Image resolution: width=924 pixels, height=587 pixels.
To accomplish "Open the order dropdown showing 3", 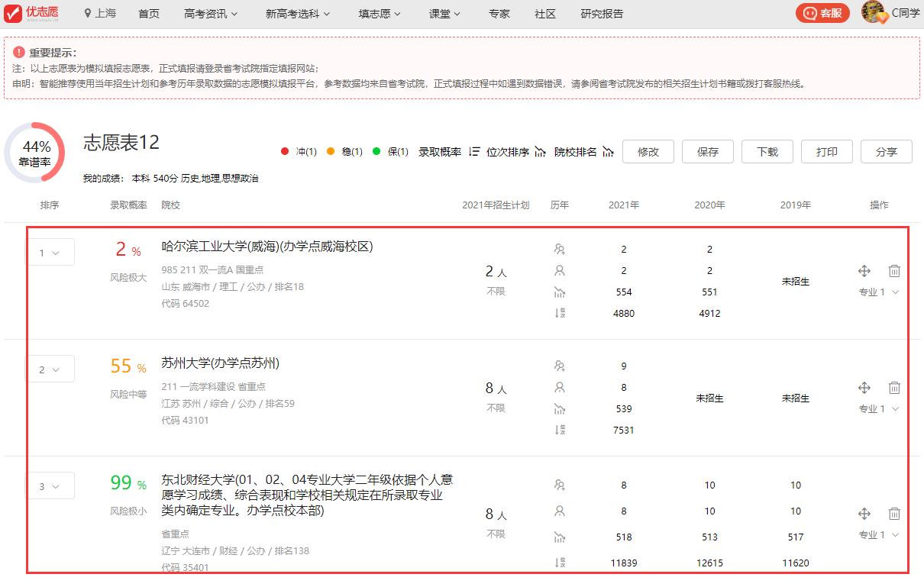I will point(50,486).
